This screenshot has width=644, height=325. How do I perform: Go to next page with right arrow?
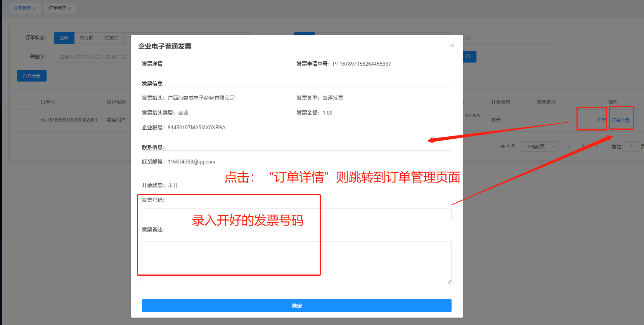[x=597, y=147]
